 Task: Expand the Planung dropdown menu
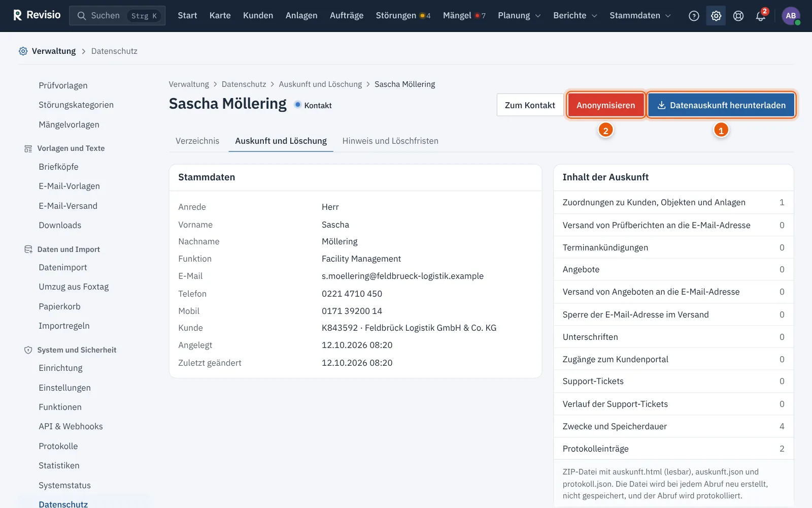519,16
